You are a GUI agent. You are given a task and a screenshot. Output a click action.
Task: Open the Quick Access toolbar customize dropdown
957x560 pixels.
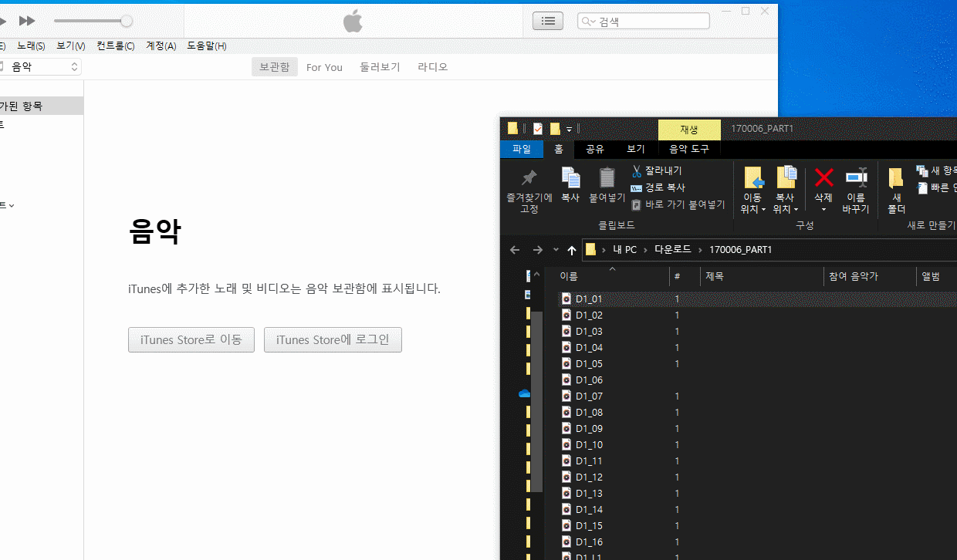569,129
